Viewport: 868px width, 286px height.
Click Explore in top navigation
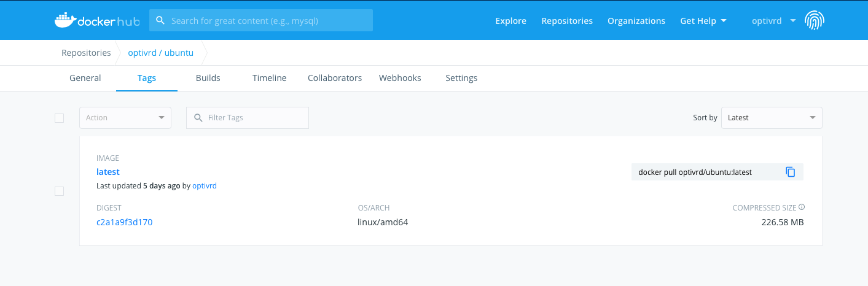coord(510,21)
